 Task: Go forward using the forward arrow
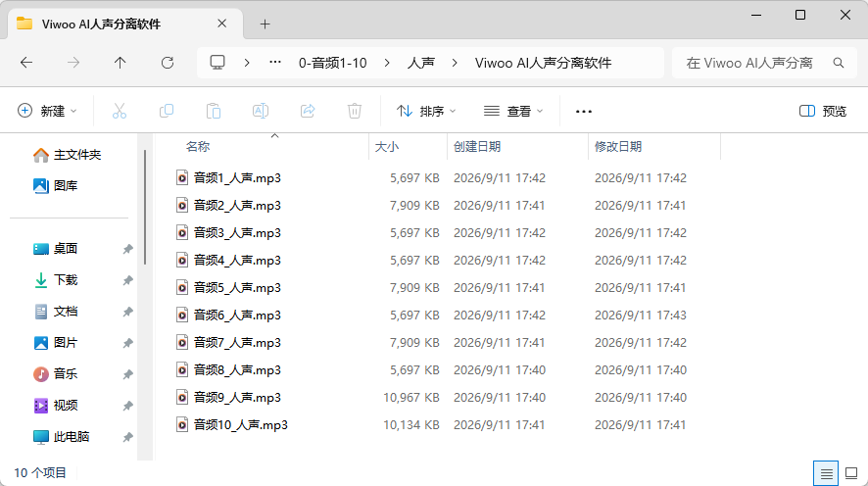pyautogui.click(x=73, y=63)
